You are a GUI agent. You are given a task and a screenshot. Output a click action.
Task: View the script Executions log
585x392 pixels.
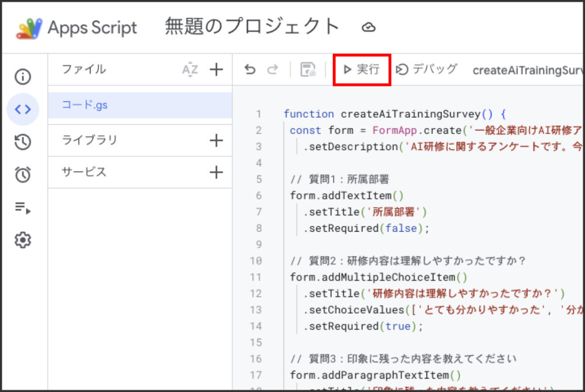(23, 207)
